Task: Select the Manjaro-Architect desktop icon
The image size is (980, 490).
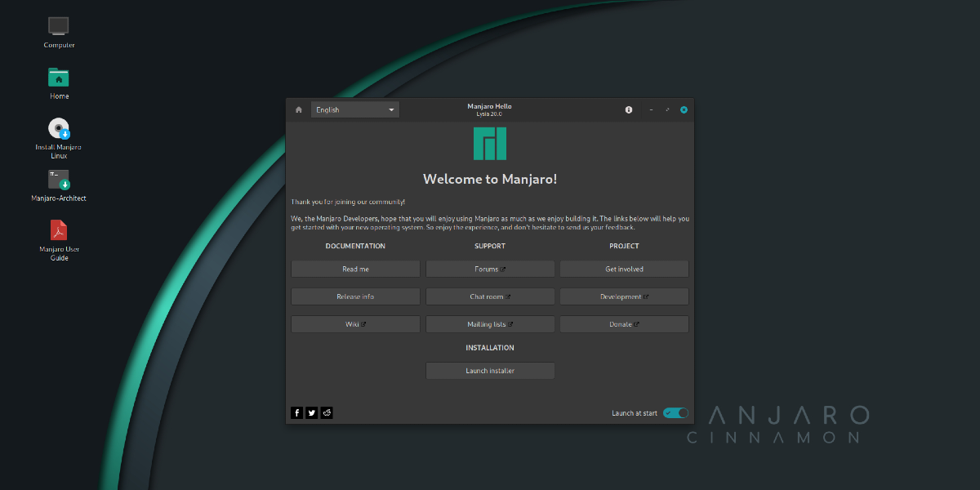Action: coord(59,180)
